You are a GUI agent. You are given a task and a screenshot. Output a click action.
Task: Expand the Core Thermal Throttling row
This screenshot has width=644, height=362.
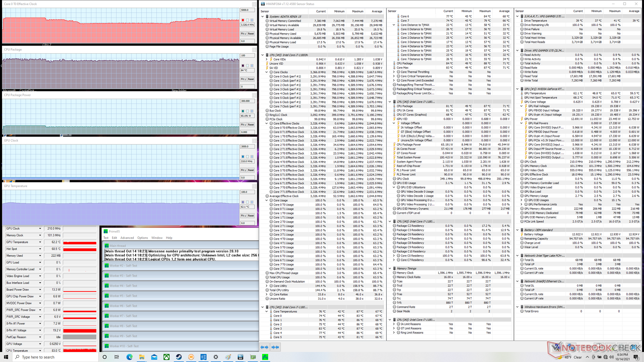[x=394, y=72]
